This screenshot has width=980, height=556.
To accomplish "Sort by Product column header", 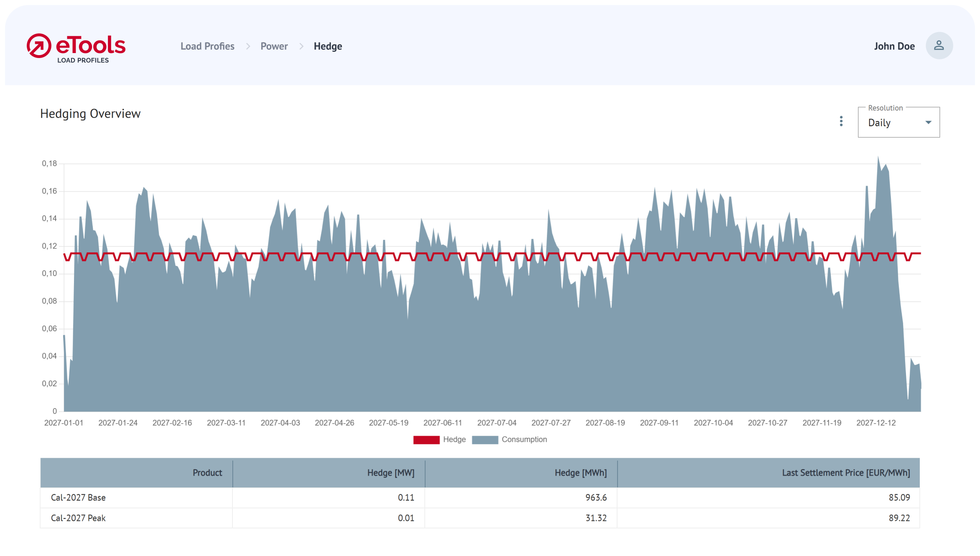I will tap(207, 473).
